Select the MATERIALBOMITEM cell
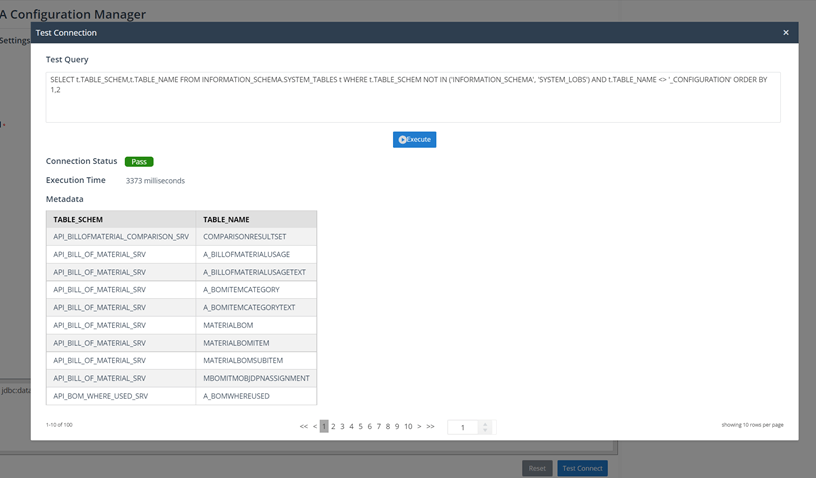 (x=256, y=343)
